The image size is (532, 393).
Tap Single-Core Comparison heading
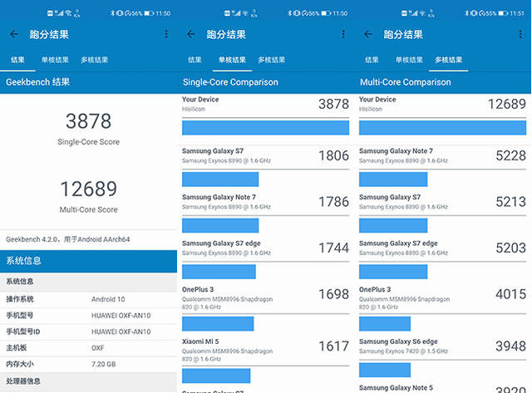click(x=230, y=82)
